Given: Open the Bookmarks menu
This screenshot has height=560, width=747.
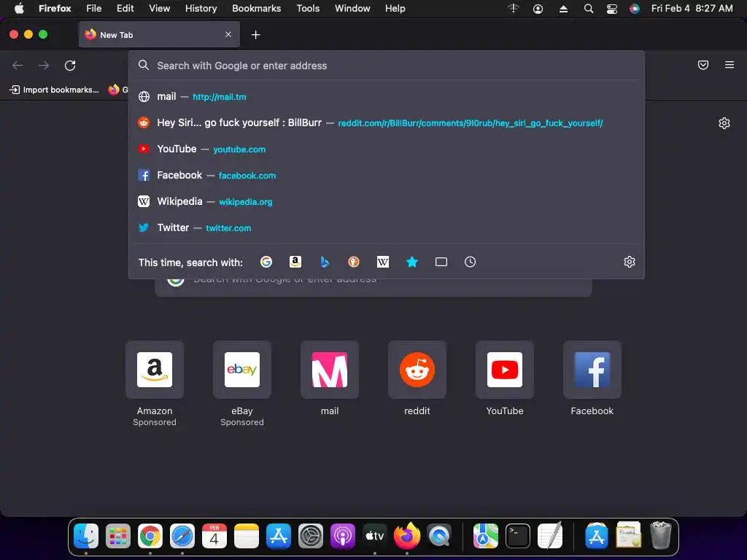Looking at the screenshot, I should (x=256, y=8).
